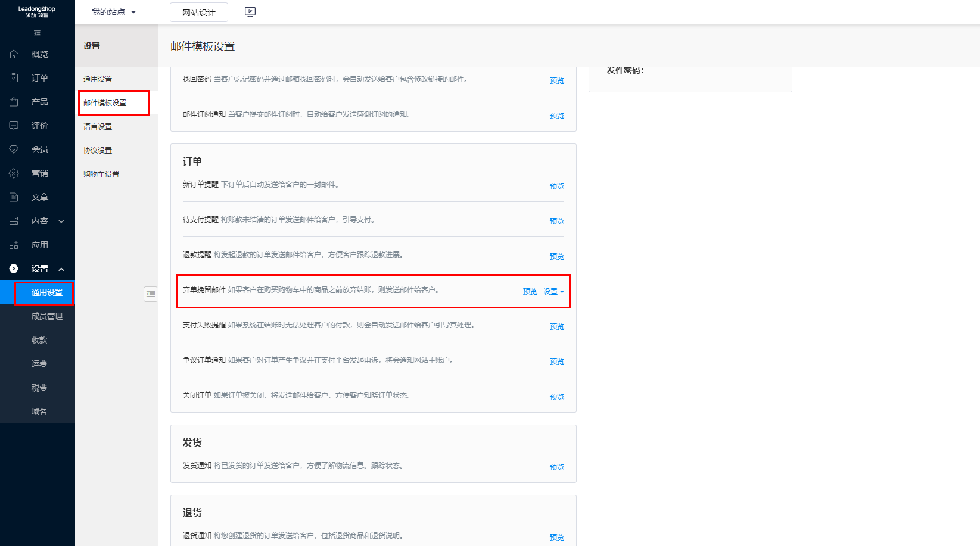Click the 网站设计 button

[x=199, y=13]
